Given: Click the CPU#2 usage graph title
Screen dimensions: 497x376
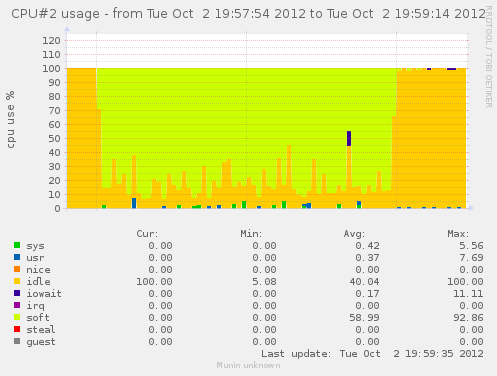Looking at the screenshot, I should [x=248, y=14].
